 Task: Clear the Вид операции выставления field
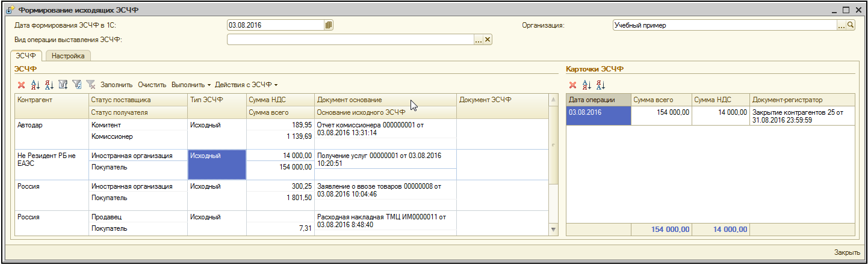point(488,40)
